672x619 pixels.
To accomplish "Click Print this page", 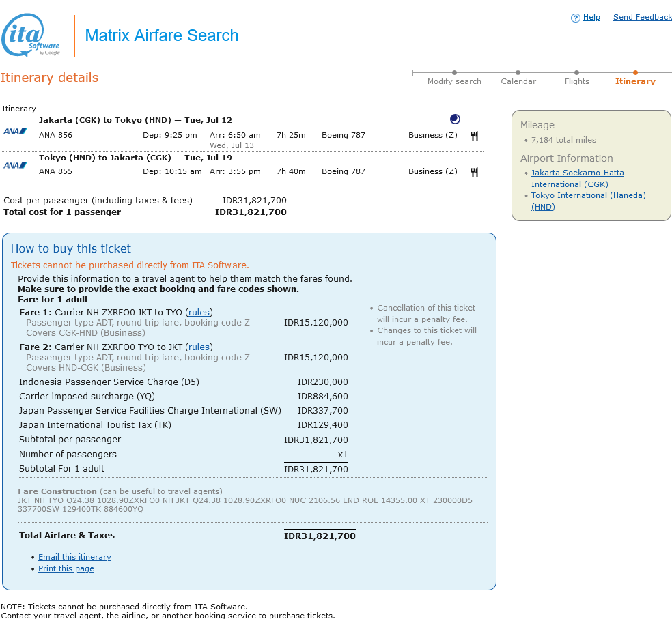I will 66,568.
